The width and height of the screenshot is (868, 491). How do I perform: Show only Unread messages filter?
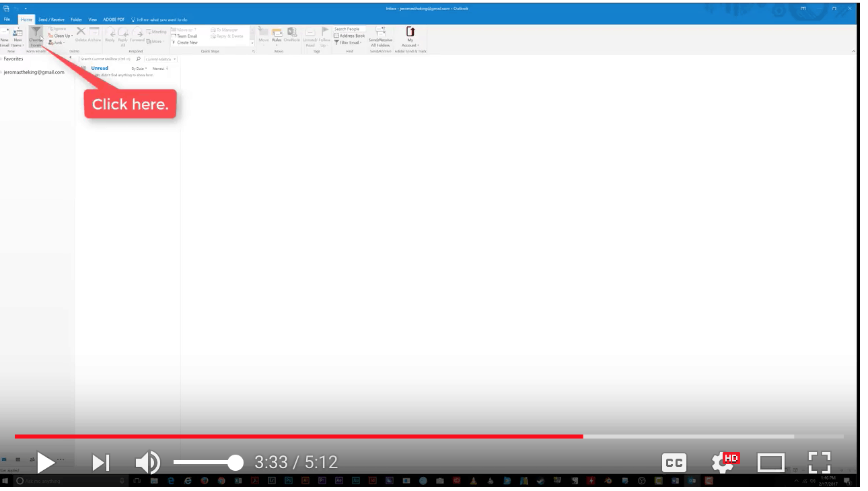(100, 68)
